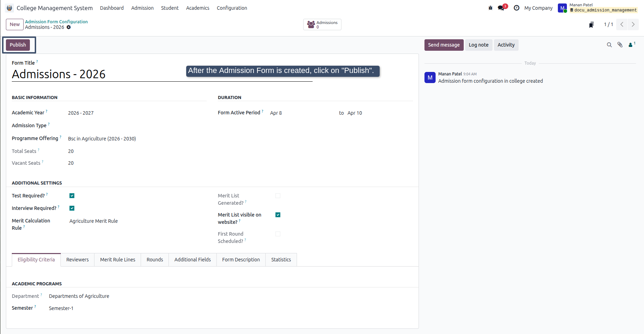Search messages with the magnifier icon
Screen dimensions: 644x334
click(x=609, y=45)
